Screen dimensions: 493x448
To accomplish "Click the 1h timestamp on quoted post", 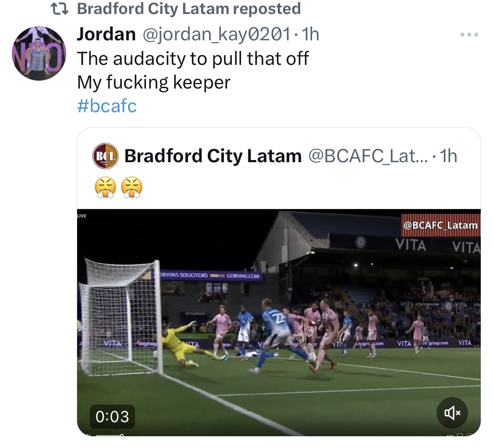I will (448, 156).
